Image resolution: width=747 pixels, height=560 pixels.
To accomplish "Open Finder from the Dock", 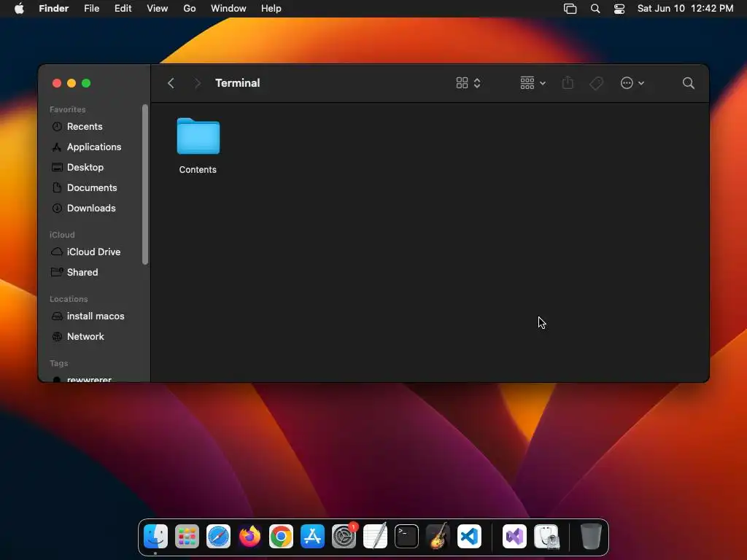I will coord(156,537).
